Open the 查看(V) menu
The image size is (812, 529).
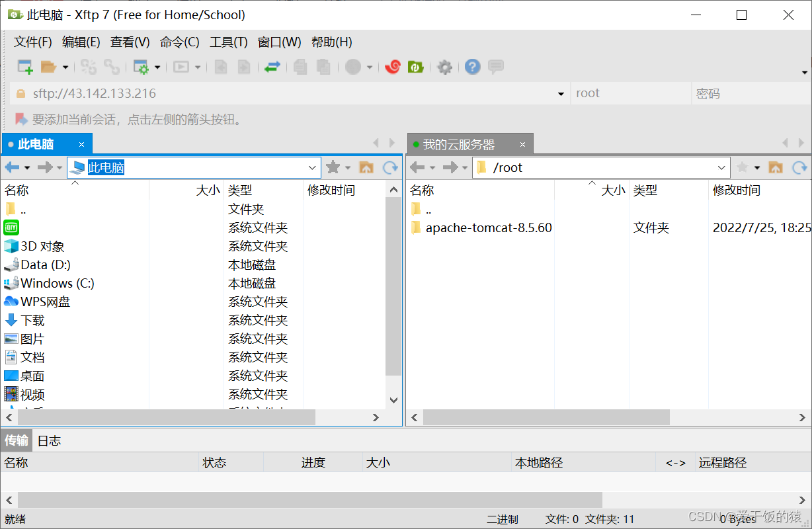pos(130,42)
